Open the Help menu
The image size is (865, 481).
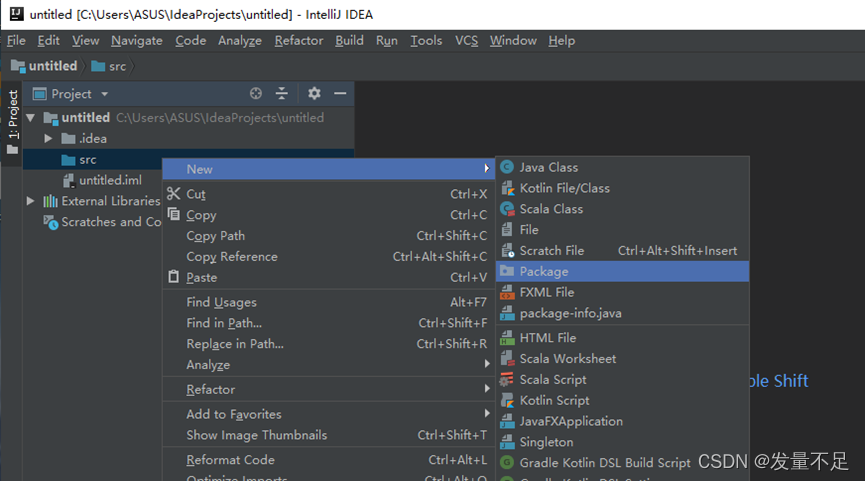coord(562,41)
